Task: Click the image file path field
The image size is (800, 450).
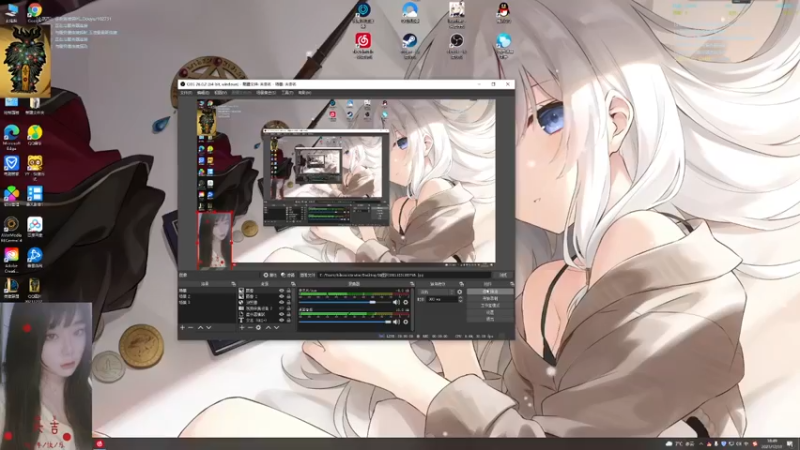Action: pos(405,275)
